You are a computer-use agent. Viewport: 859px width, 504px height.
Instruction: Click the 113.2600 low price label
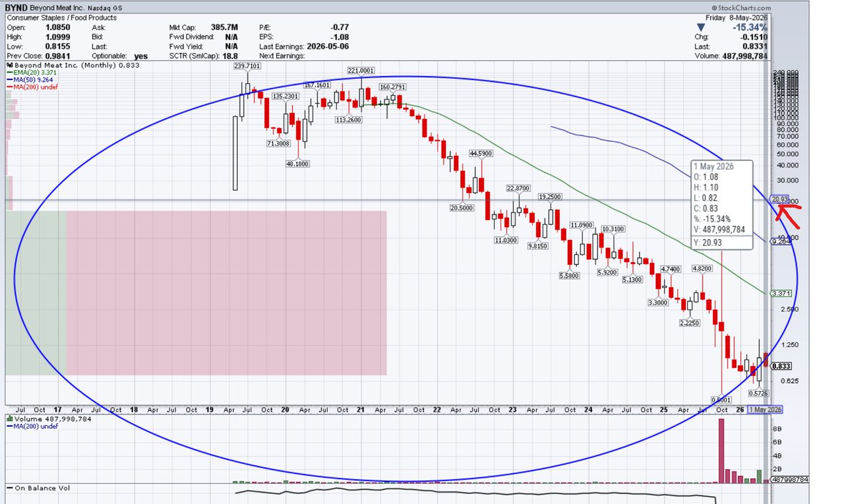point(349,120)
